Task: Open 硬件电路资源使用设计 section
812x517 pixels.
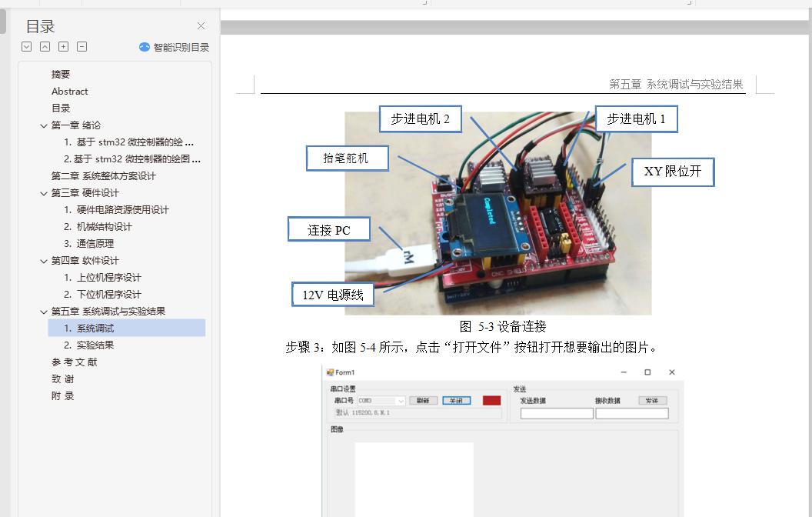Action: point(117,210)
